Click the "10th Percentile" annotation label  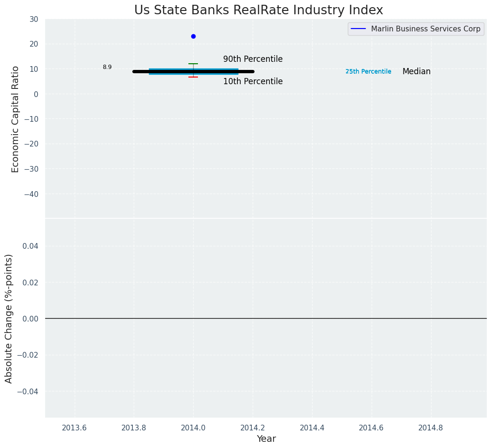pos(253,82)
